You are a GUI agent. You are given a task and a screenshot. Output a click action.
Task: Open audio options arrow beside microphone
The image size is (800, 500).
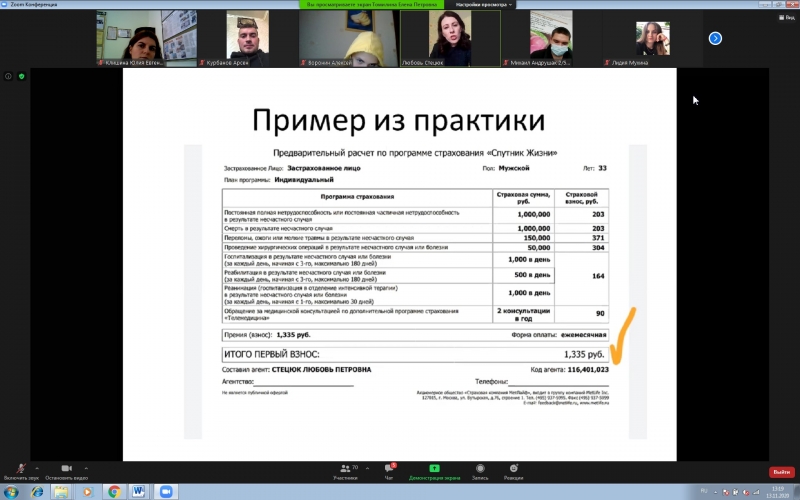(x=37, y=468)
